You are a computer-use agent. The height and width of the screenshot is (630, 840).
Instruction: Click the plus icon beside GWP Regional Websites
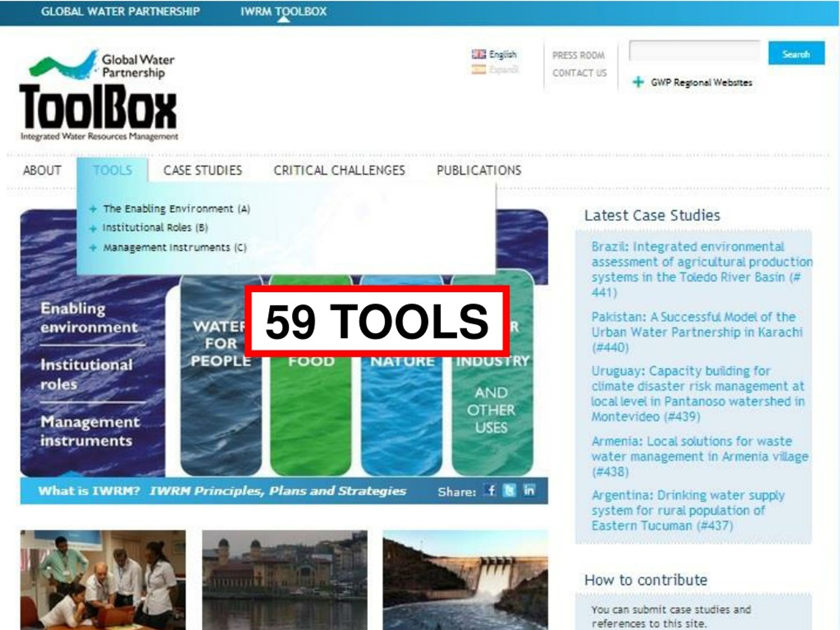coord(638,82)
